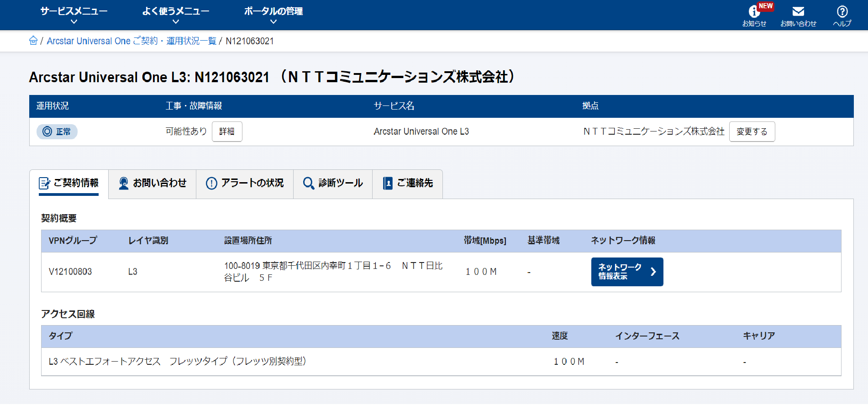Switch to the お問い合わせ tab

(153, 184)
